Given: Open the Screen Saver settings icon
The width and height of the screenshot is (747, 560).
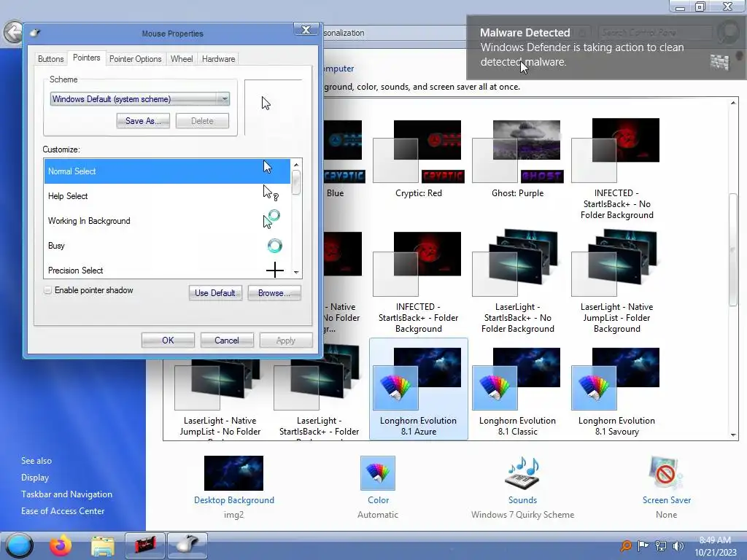Looking at the screenshot, I should (x=666, y=472).
